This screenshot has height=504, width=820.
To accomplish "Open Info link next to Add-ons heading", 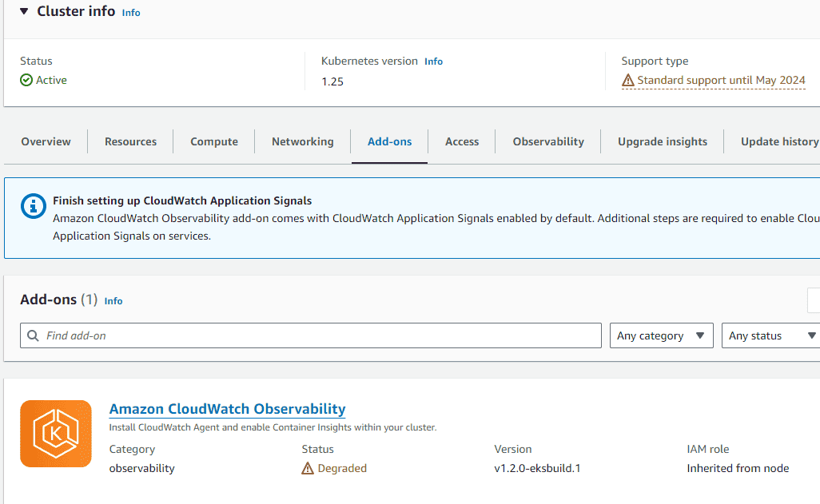I will click(113, 300).
